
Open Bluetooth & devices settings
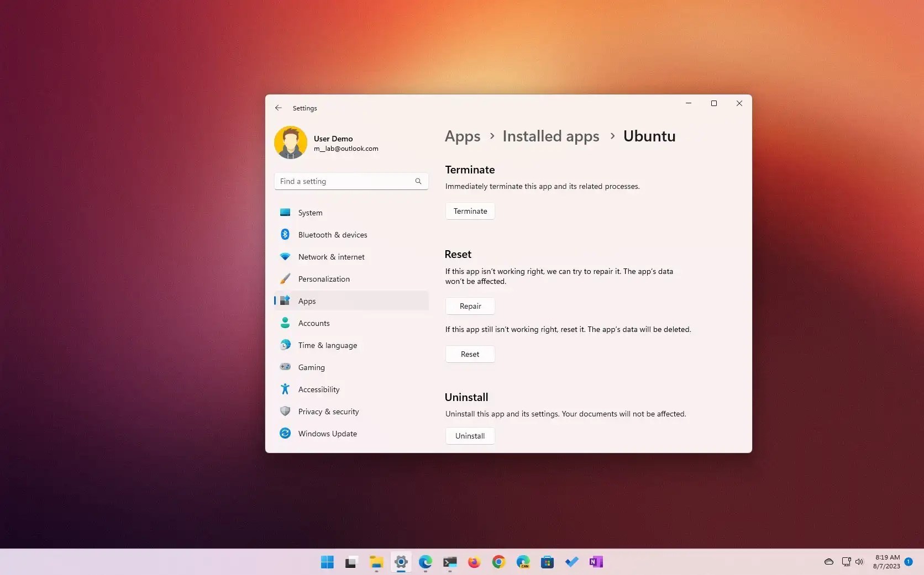(x=333, y=234)
